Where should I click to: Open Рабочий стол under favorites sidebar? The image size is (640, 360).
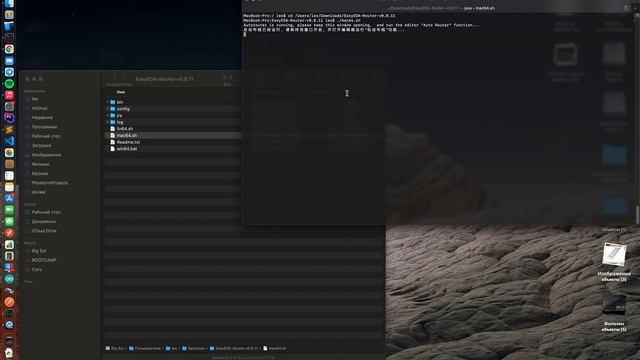click(x=46, y=136)
